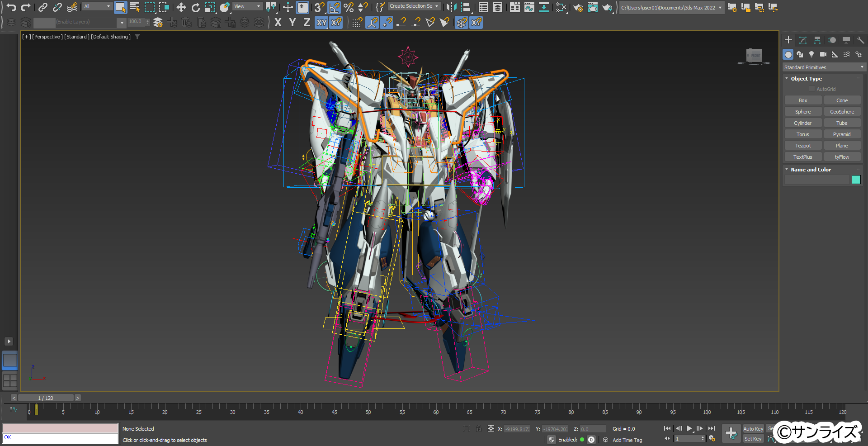Activate the Select Object tool

pyautogui.click(x=120, y=7)
